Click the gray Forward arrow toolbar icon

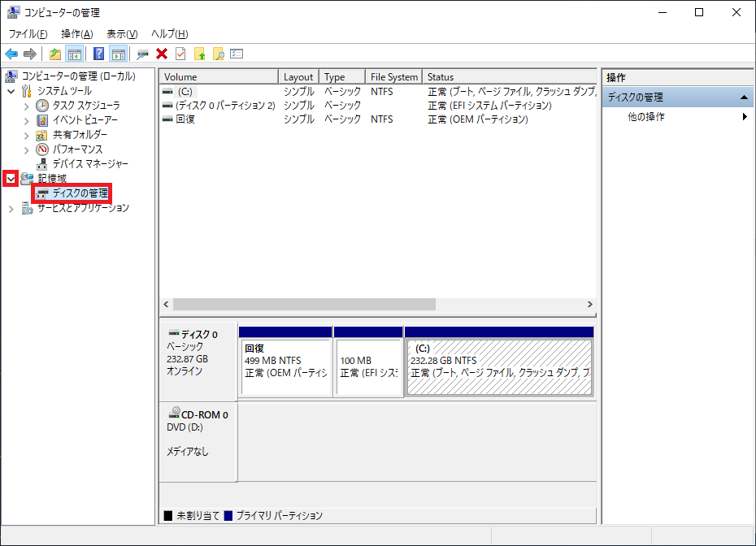[30, 54]
